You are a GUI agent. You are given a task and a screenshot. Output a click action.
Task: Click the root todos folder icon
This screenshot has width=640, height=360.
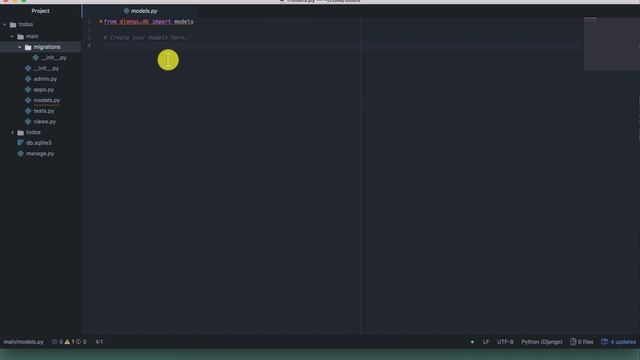point(13,24)
